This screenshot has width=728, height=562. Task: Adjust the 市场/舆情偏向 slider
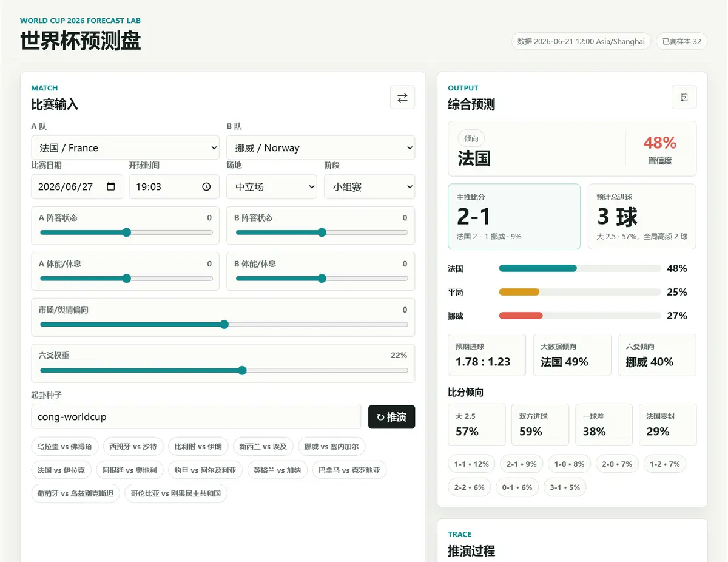coord(224,325)
